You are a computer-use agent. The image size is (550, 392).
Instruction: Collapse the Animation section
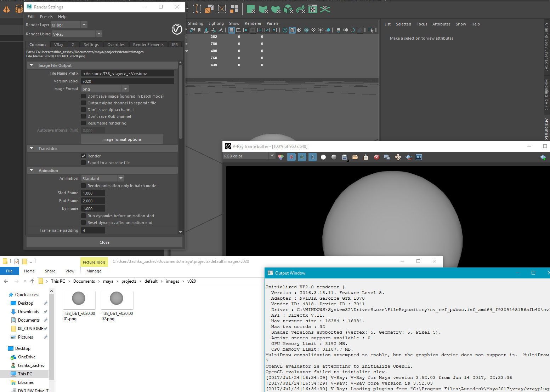[31, 170]
